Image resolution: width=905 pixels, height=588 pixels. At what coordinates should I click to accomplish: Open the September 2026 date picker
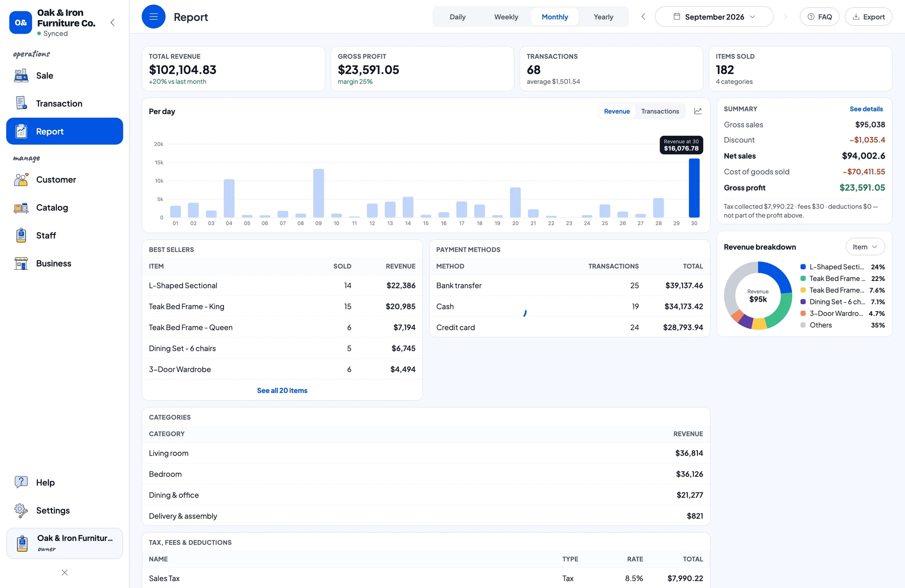click(x=714, y=17)
